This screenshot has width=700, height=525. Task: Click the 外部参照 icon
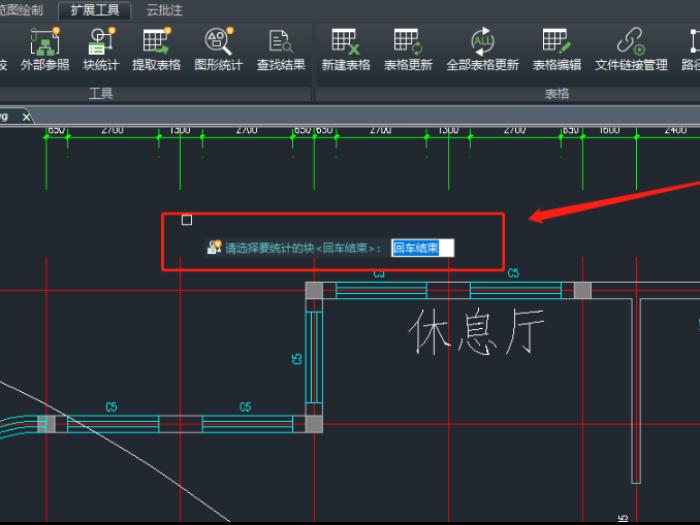coord(45,42)
